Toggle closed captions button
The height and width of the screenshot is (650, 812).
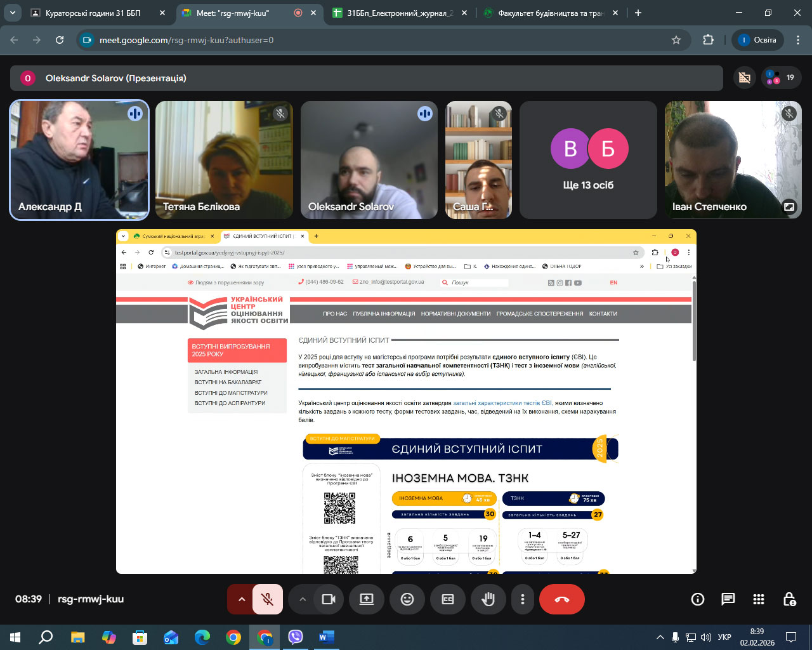(448, 599)
